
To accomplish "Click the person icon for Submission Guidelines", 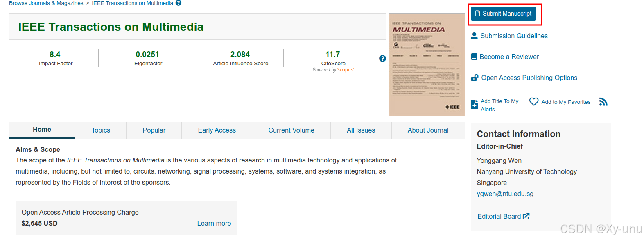I will point(474,36).
